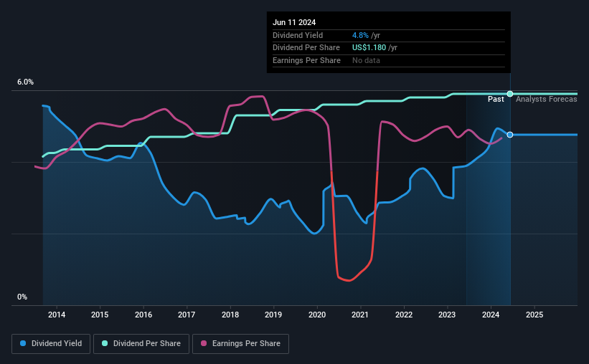Screen dimensions: 589x364
Task: Click the blue Dividend Yield legend dot
Action: (23, 343)
